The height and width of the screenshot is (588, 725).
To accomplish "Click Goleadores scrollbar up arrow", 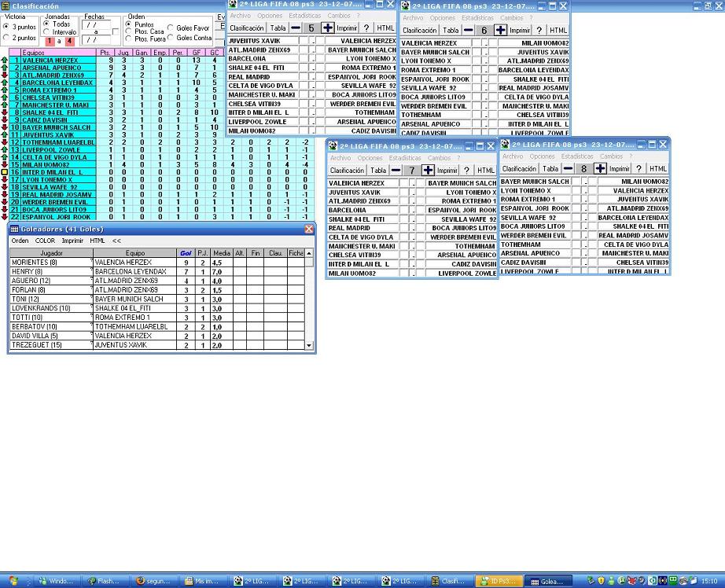I will tap(309, 253).
